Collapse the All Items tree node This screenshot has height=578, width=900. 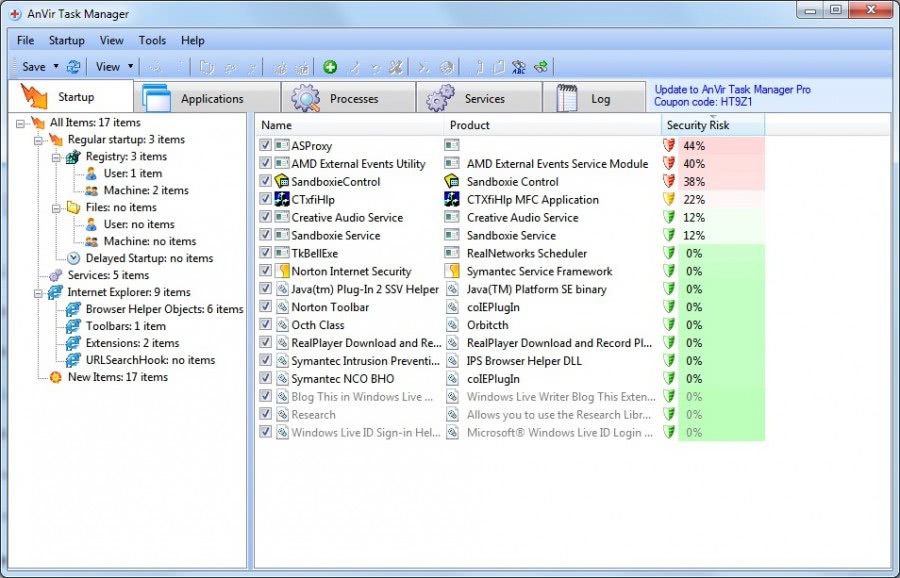[x=21, y=123]
